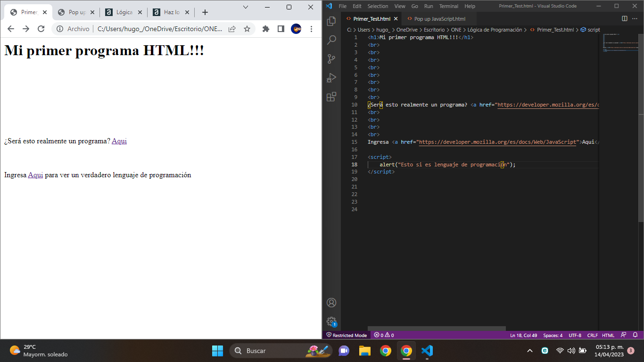The width and height of the screenshot is (644, 362).
Task: Open the Terminal menu
Action: pos(449,6)
